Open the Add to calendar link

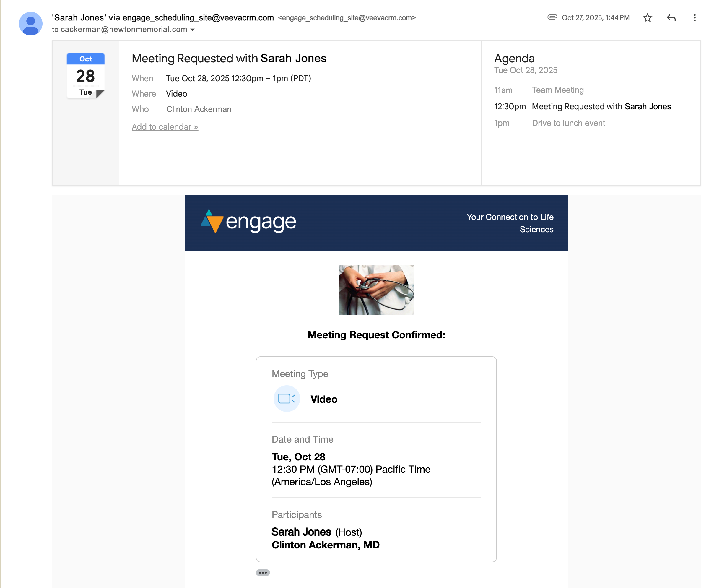coord(165,127)
